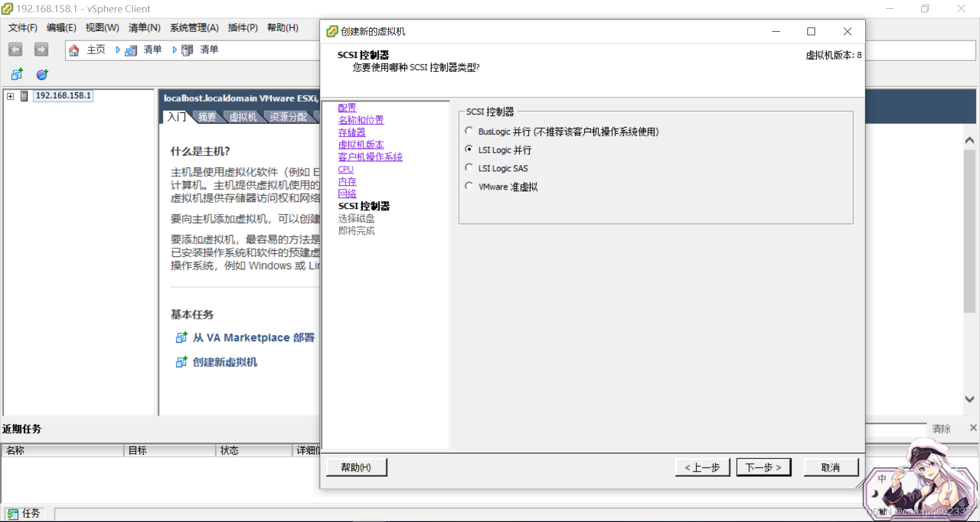
Task: Select the 192.168.158.1 host in tree
Action: (63, 96)
